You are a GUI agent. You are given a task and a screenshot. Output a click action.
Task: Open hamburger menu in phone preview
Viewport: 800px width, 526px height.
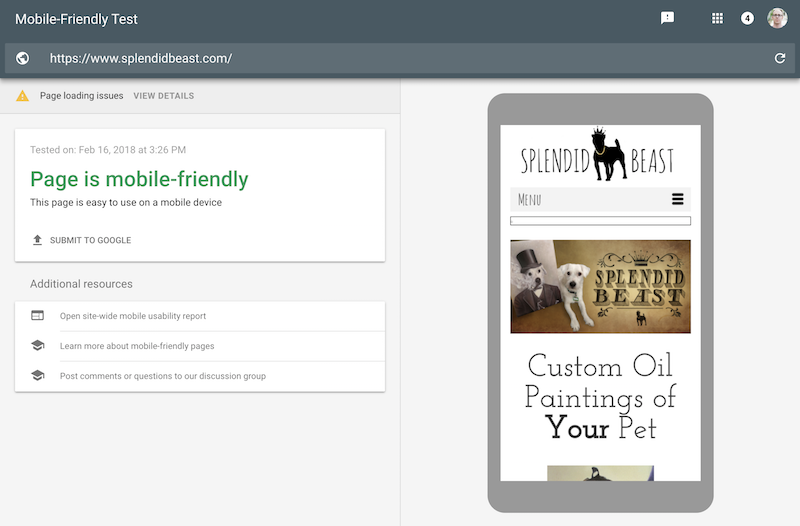pos(677,199)
